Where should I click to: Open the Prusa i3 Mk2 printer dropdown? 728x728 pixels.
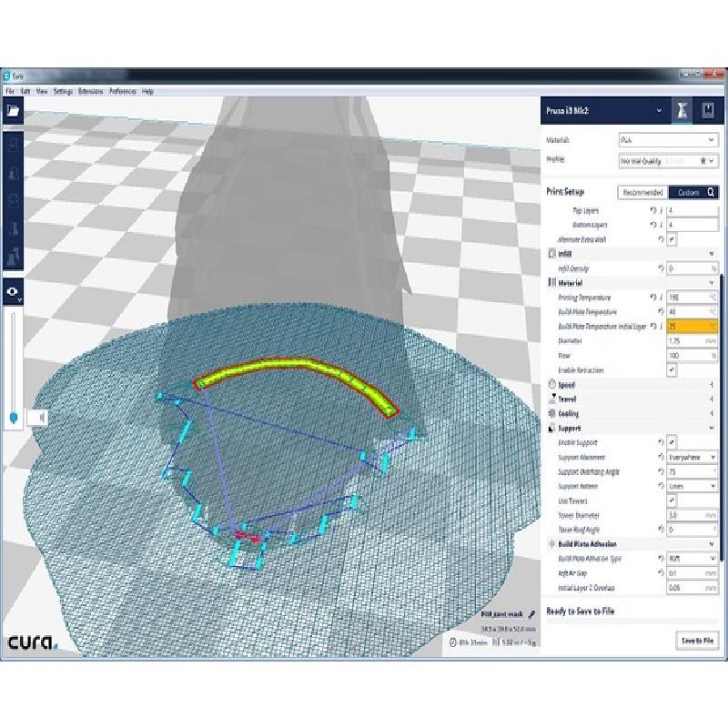tap(605, 110)
